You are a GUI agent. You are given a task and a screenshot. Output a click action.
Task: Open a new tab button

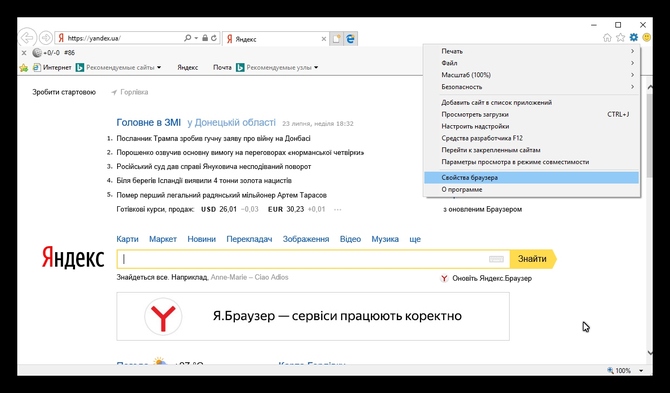(x=337, y=39)
